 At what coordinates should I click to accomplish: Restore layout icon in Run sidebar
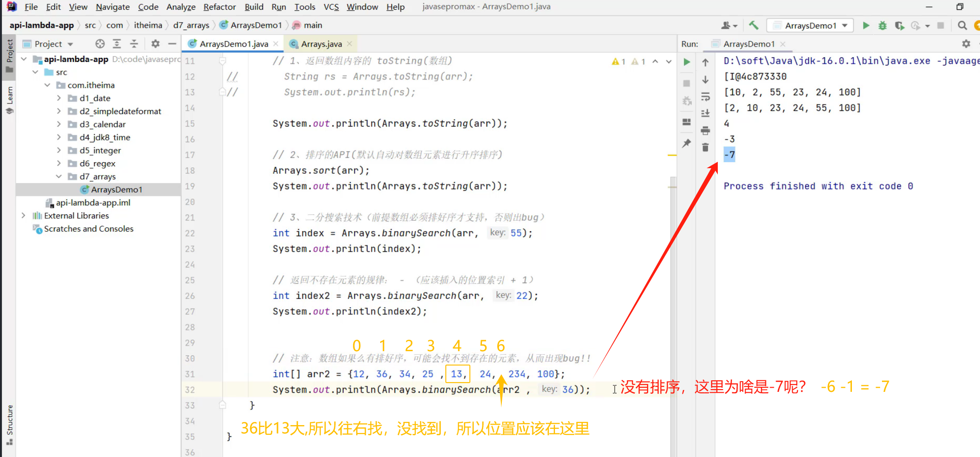(687, 122)
